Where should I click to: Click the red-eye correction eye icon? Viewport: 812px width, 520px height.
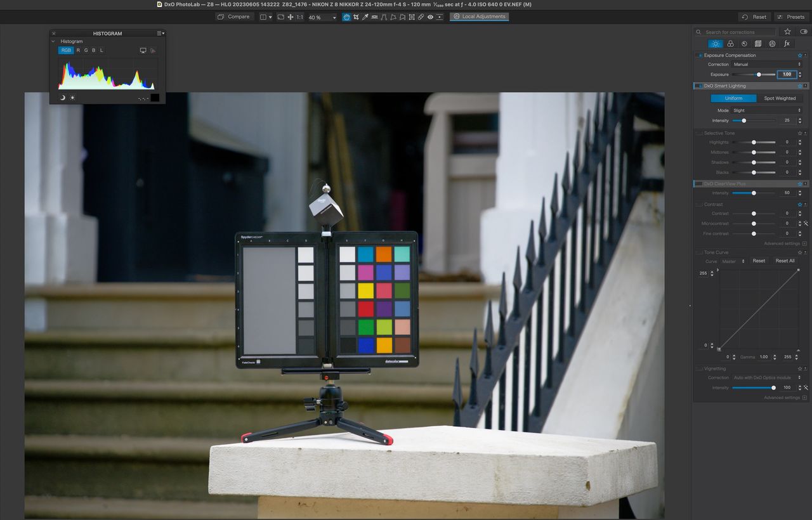click(430, 17)
